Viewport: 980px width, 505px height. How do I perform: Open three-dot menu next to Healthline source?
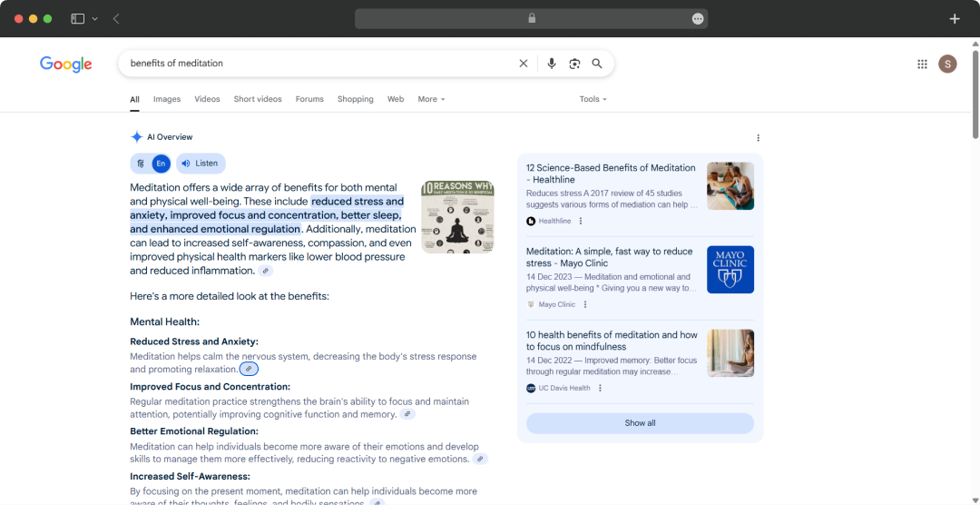tap(581, 221)
